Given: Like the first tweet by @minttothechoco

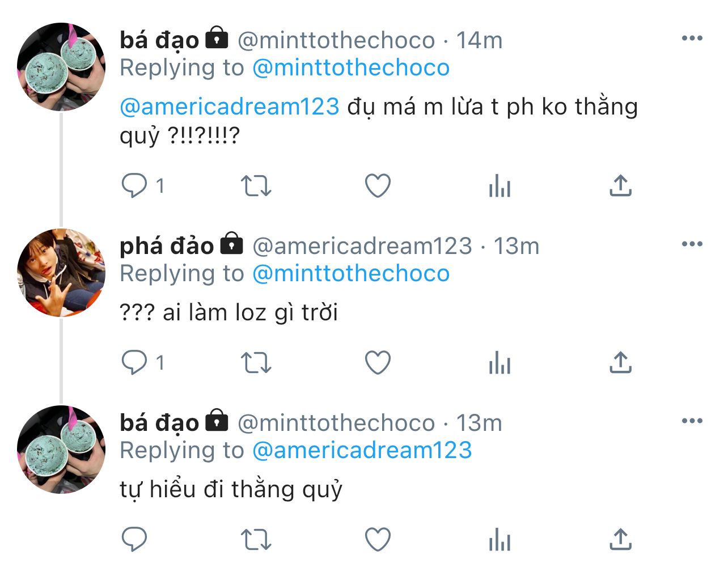Looking at the screenshot, I should click(x=378, y=185).
